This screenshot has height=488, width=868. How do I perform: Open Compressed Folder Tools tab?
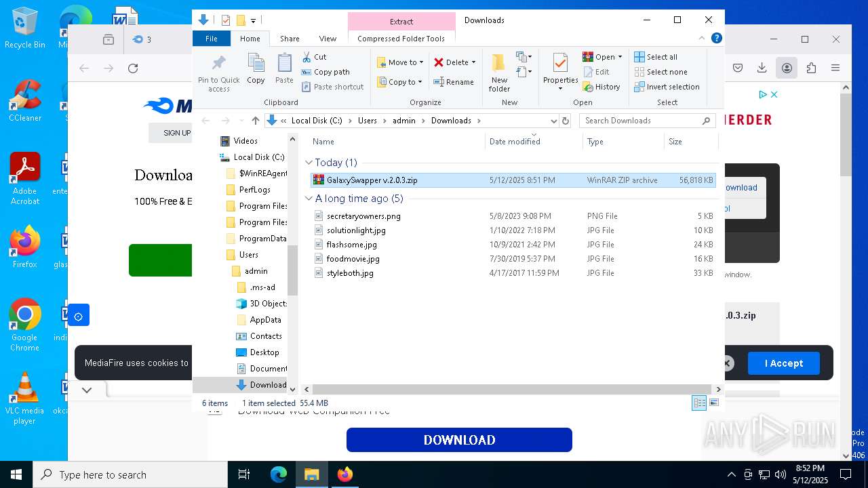[401, 39]
